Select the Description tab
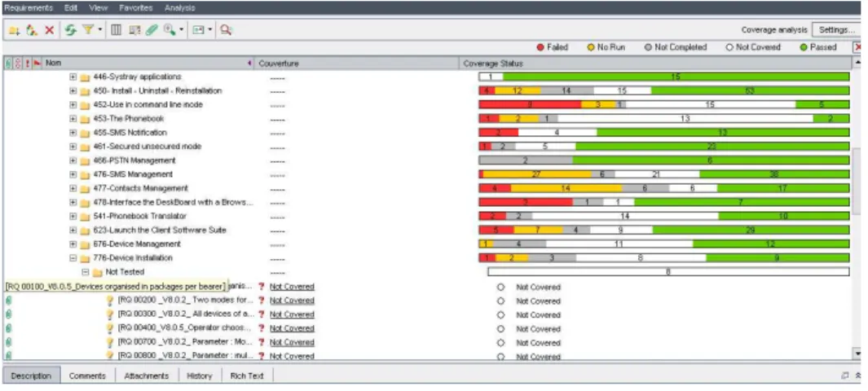This screenshot has height=391, width=868. [31, 376]
